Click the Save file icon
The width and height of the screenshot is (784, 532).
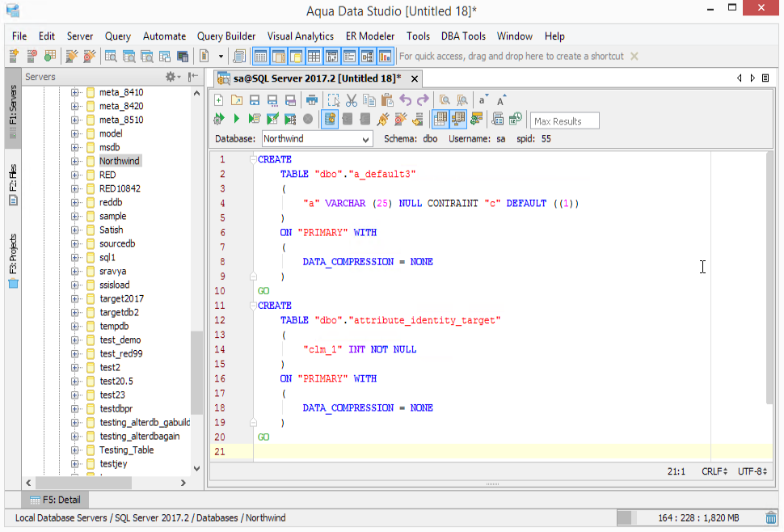pos(254,100)
